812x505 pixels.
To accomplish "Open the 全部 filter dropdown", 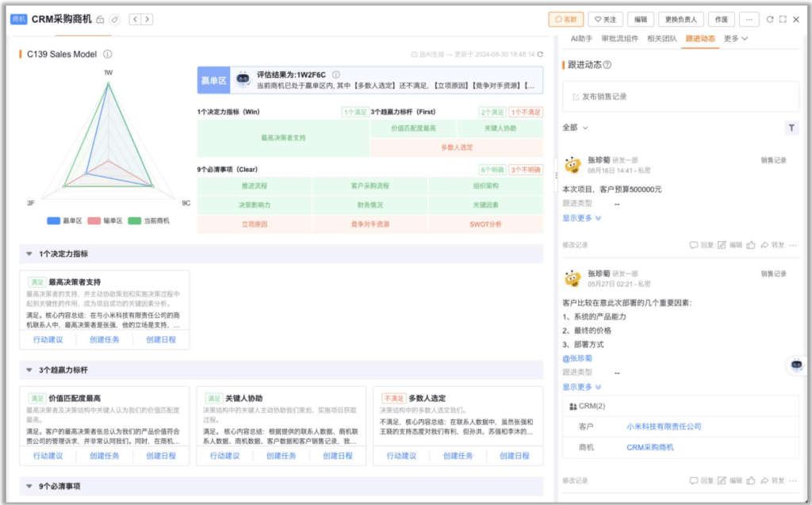I will coord(575,128).
